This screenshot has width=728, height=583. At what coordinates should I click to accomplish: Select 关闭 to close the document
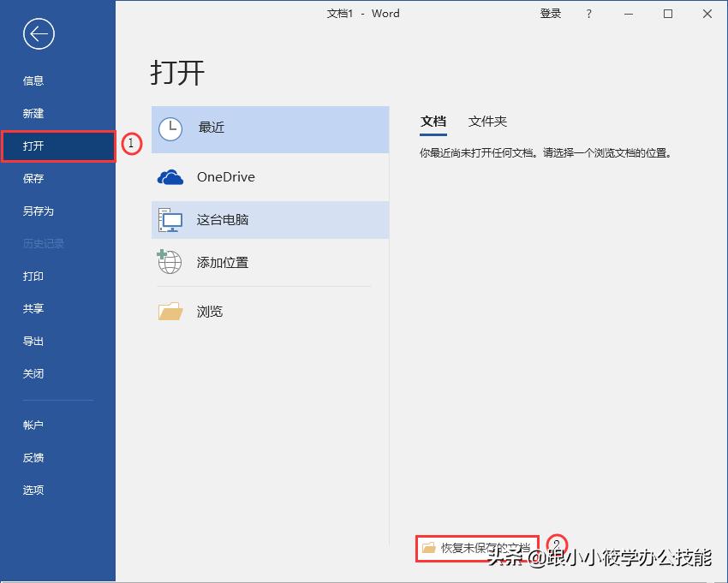33,373
